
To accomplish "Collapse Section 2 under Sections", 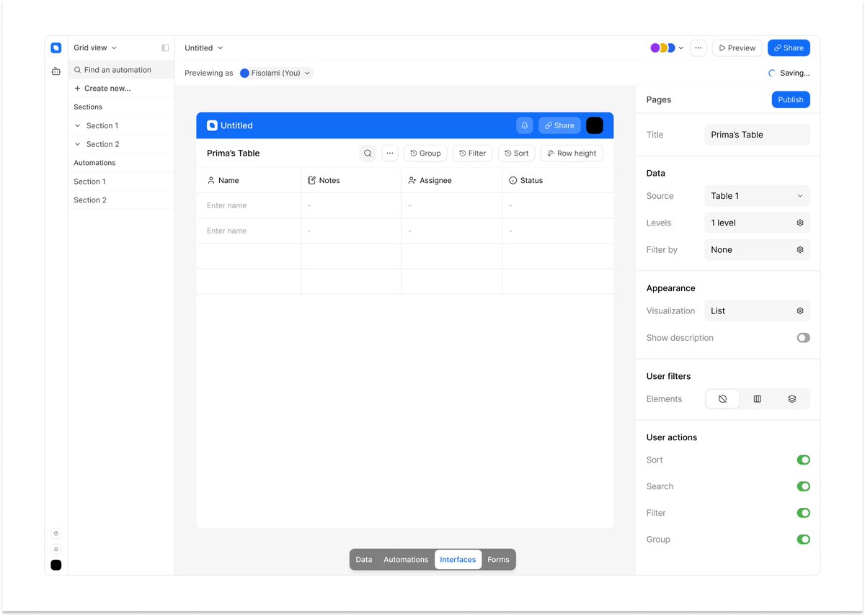I will click(77, 145).
